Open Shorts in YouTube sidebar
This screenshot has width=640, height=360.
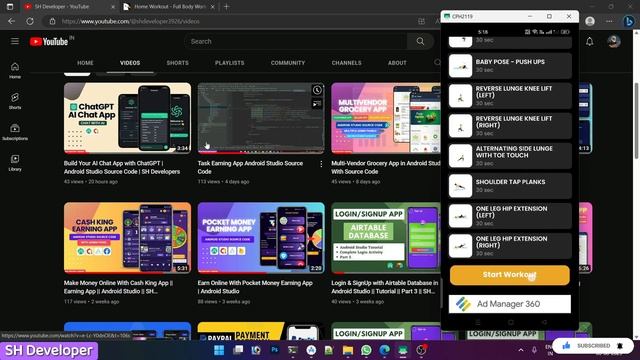(15, 101)
